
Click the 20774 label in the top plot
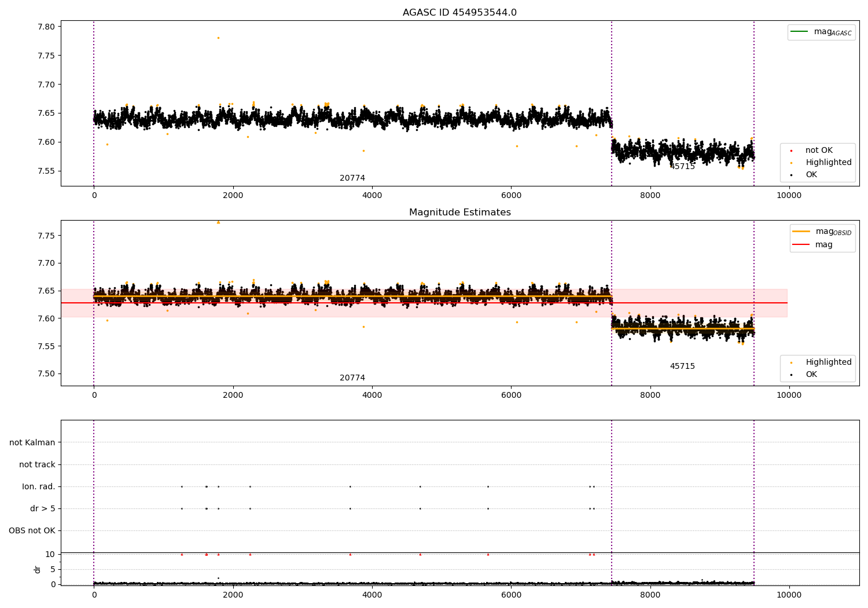[352, 178]
